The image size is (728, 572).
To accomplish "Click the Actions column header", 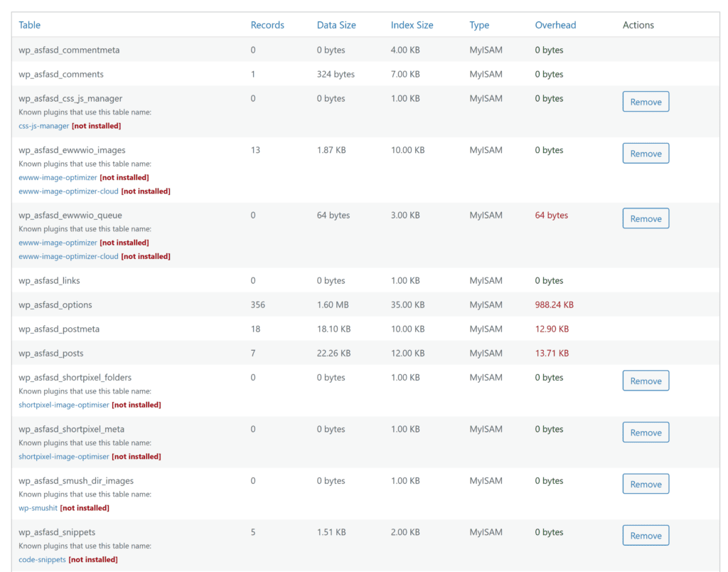I will [638, 25].
